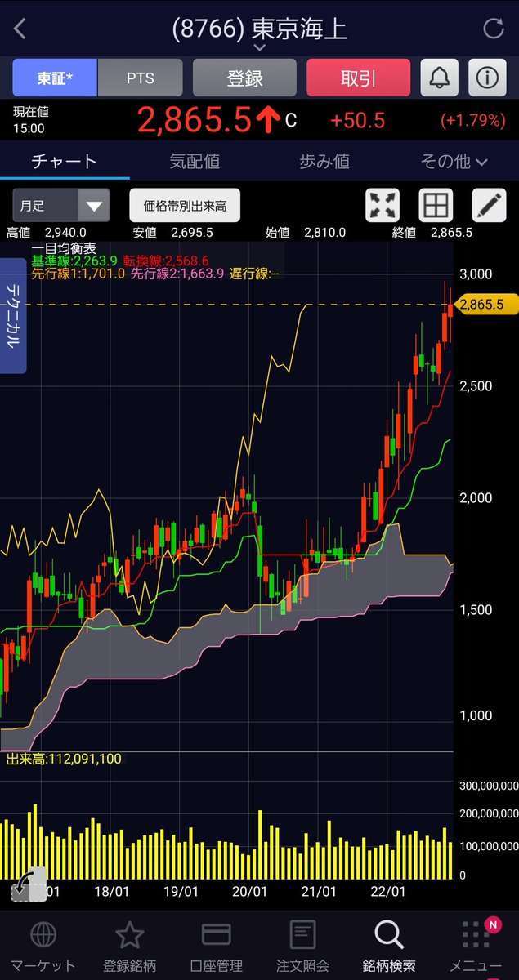Tap the current price 2,865.5
Viewport: 519px width, 980px height.
click(x=195, y=121)
